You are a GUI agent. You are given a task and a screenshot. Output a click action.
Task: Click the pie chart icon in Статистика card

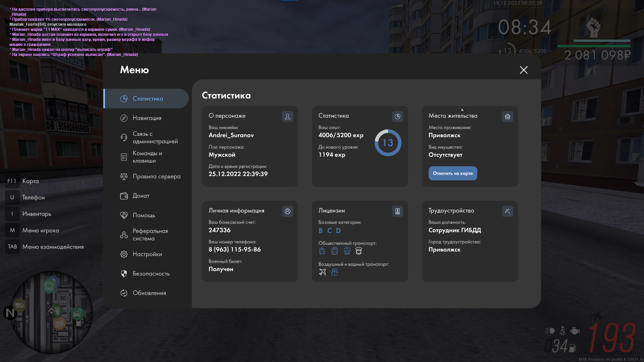397,116
